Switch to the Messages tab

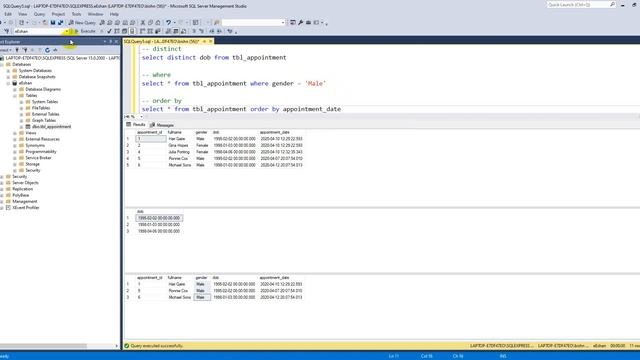coord(162,125)
